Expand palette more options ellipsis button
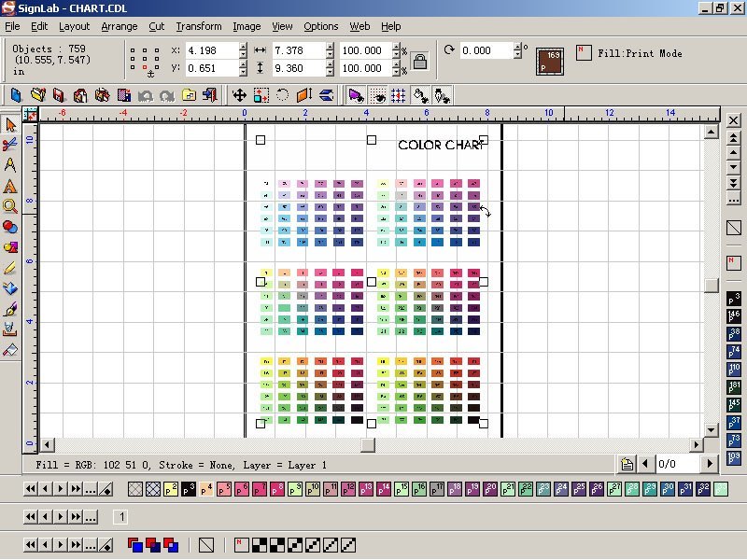The image size is (747, 560). pos(90,489)
